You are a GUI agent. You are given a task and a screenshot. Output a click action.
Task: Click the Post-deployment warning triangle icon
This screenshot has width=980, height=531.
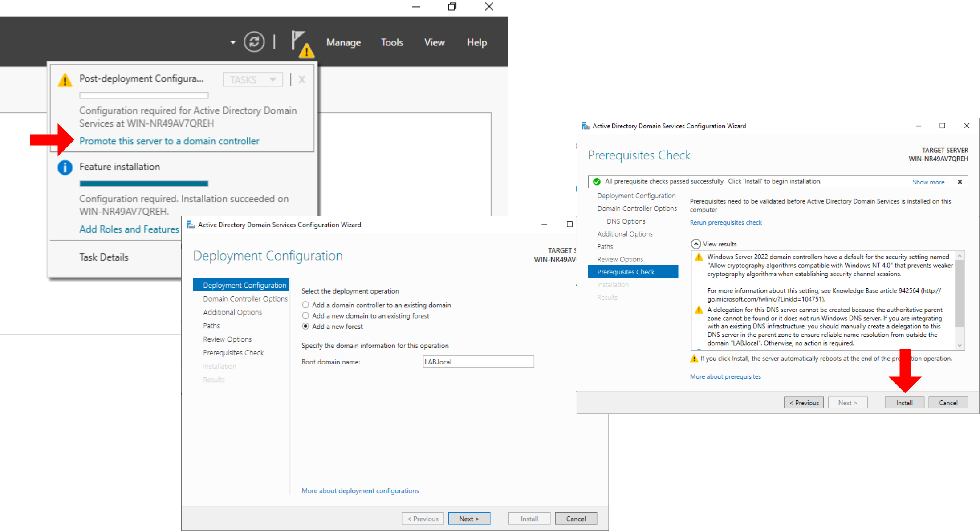tap(65, 80)
